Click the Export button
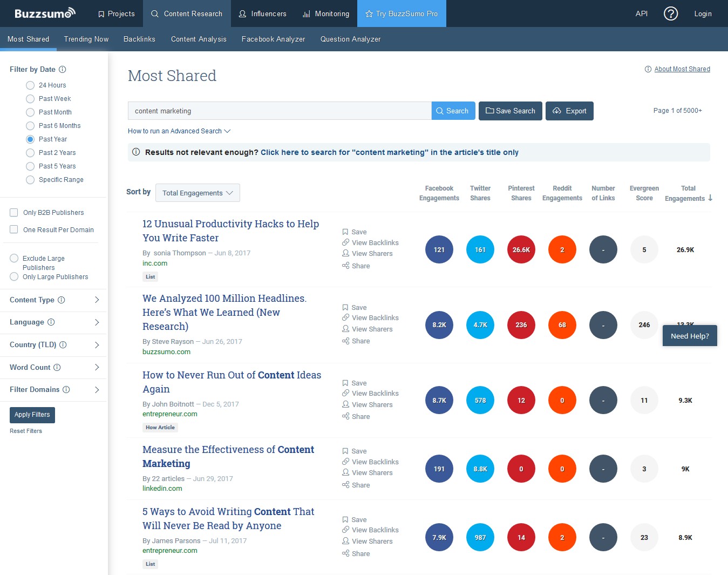 pyautogui.click(x=569, y=111)
